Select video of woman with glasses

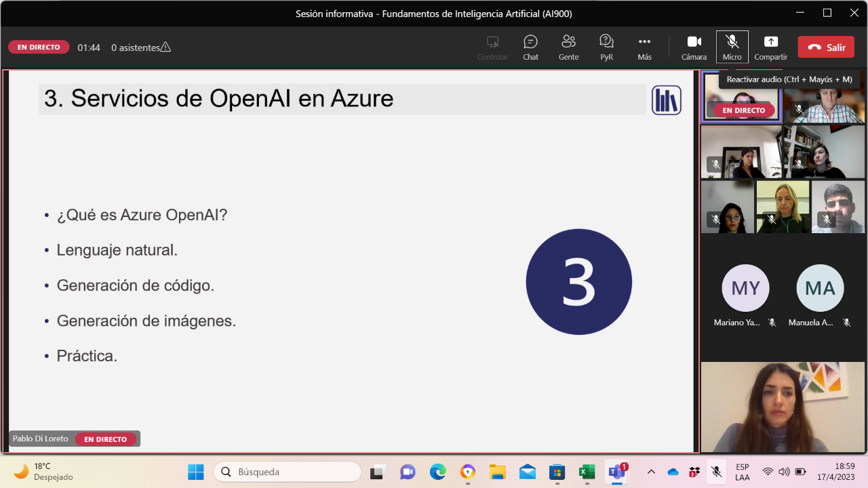727,207
